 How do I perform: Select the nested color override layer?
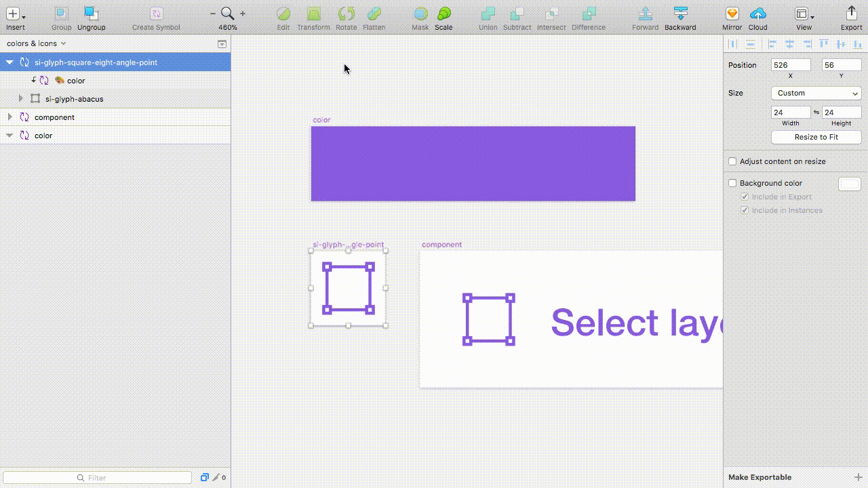tap(115, 81)
